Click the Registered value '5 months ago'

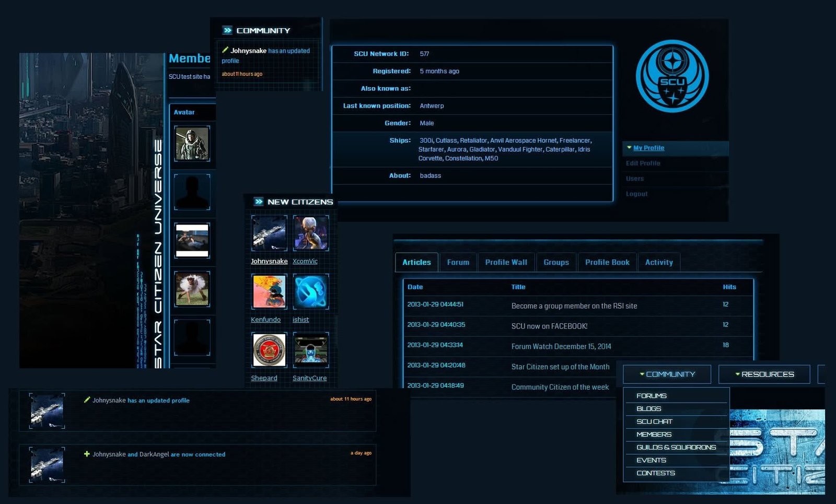[439, 71]
